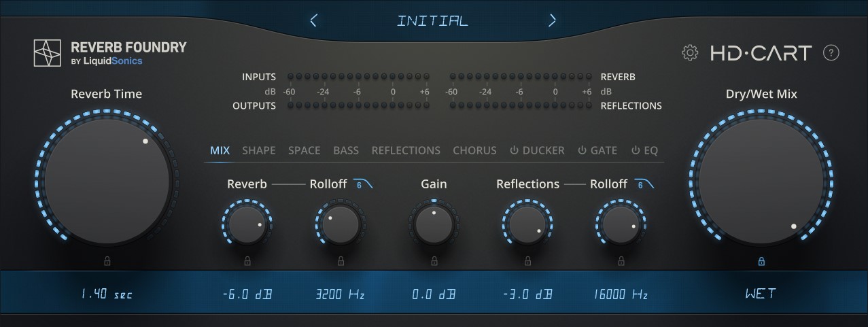The width and height of the screenshot is (868, 327).
Task: Toggle the lock under Reverb Rolloff knob
Action: pyautogui.click(x=341, y=260)
